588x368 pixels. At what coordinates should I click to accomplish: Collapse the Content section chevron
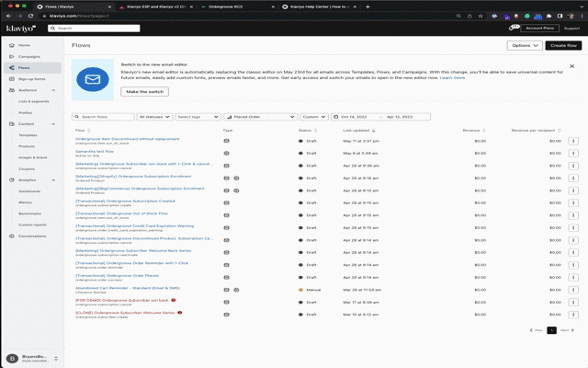tap(53, 124)
